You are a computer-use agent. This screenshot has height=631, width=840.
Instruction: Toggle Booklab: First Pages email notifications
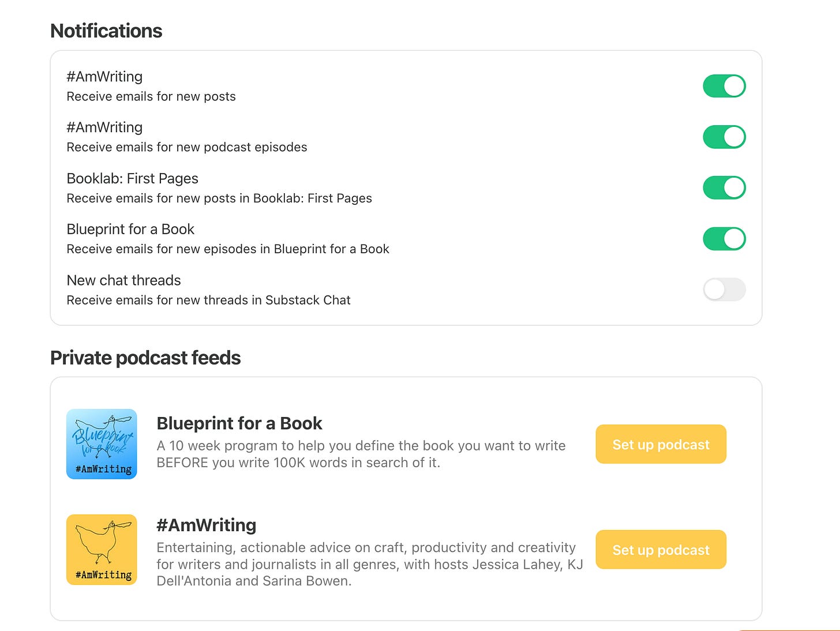click(x=724, y=187)
